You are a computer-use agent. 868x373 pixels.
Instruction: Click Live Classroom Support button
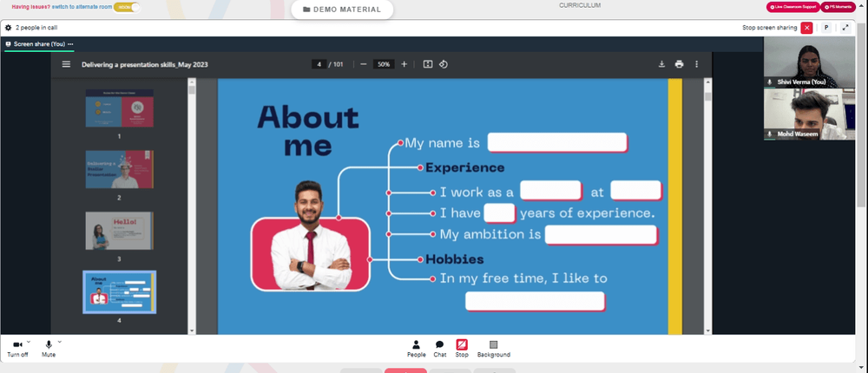coord(792,7)
